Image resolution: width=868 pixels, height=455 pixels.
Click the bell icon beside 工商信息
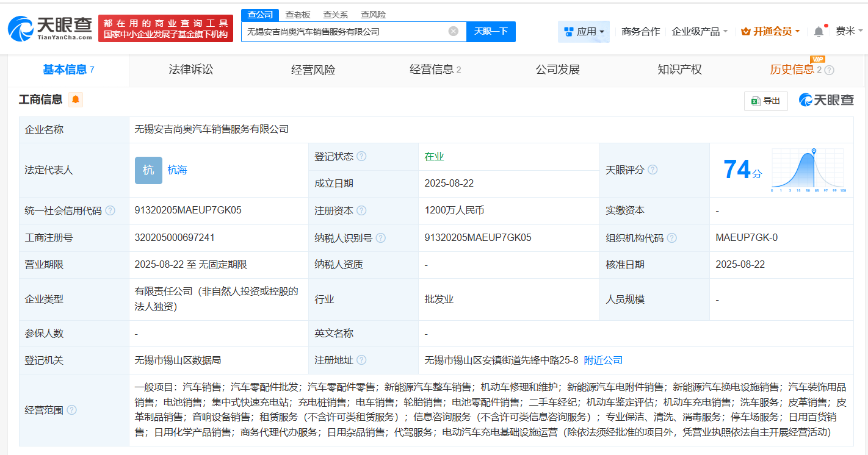[76, 99]
